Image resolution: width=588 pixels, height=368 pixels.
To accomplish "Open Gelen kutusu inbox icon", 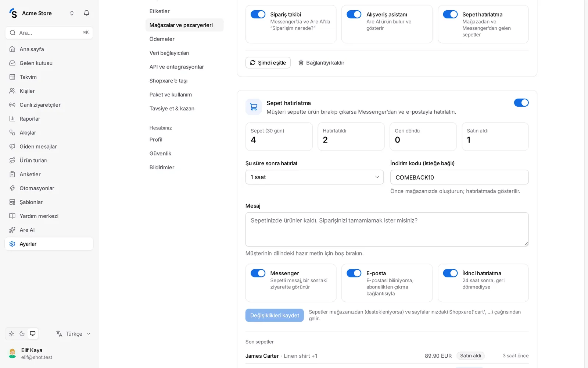I will tap(12, 63).
